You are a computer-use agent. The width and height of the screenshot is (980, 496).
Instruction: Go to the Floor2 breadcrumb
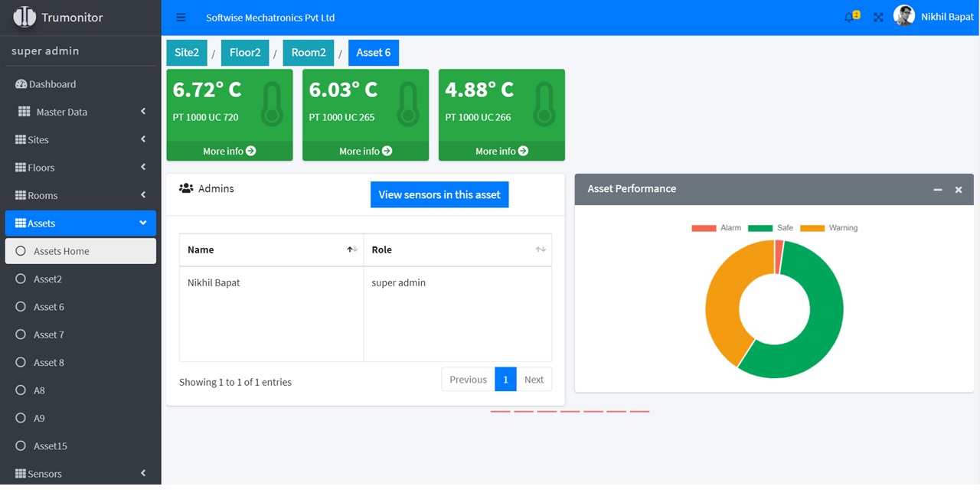point(245,52)
